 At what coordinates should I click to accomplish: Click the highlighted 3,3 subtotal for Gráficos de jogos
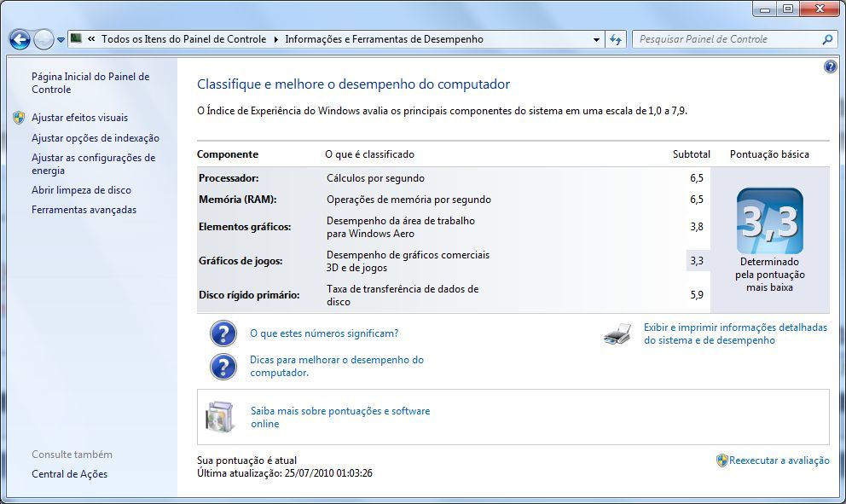pyautogui.click(x=697, y=261)
